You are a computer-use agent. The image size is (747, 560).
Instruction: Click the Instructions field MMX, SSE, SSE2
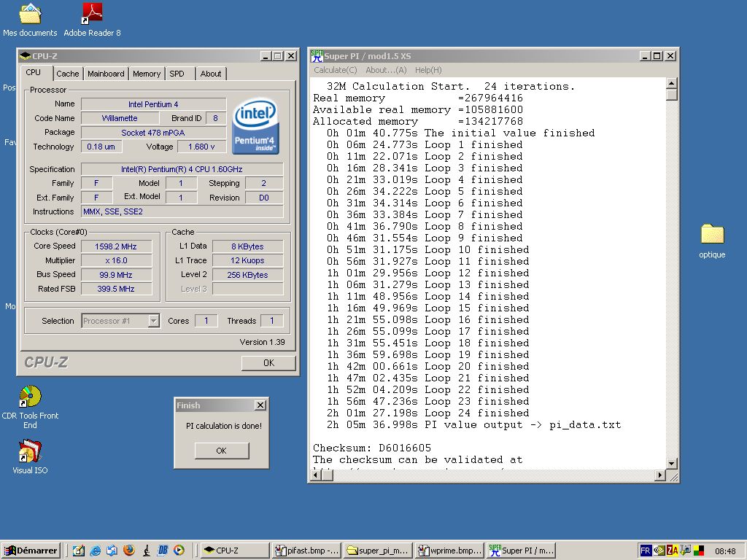[182, 211]
